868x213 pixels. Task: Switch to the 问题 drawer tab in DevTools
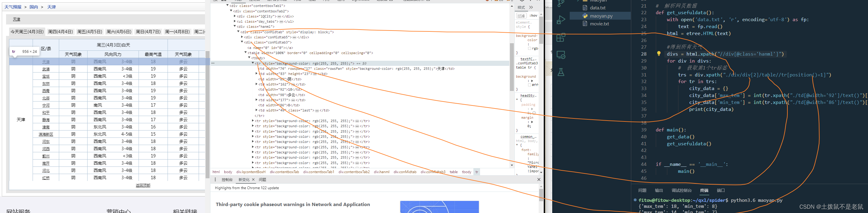[262, 180]
